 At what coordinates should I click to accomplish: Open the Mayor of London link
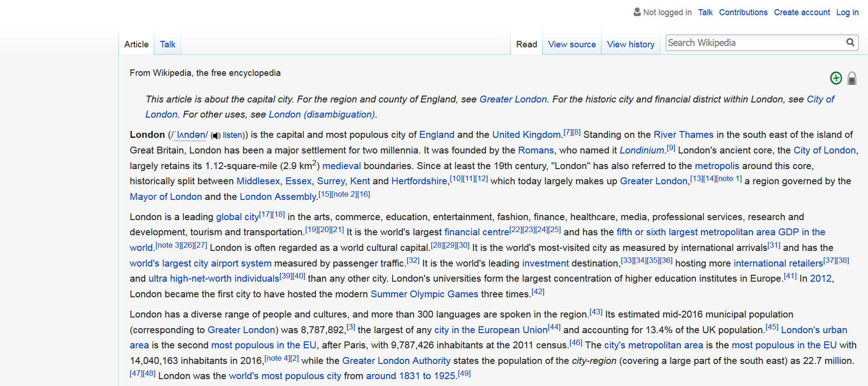(x=166, y=197)
